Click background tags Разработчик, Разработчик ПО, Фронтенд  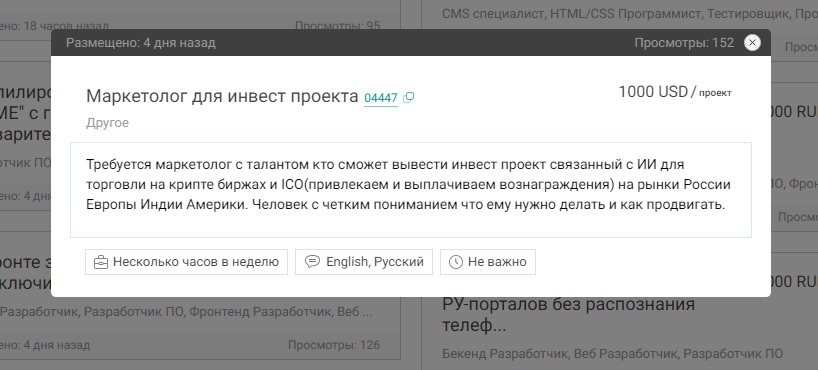point(186,312)
